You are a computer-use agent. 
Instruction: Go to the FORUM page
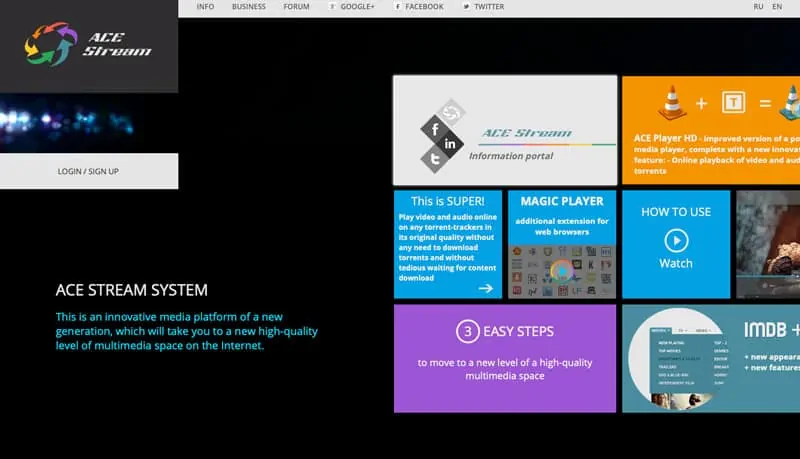(x=296, y=7)
